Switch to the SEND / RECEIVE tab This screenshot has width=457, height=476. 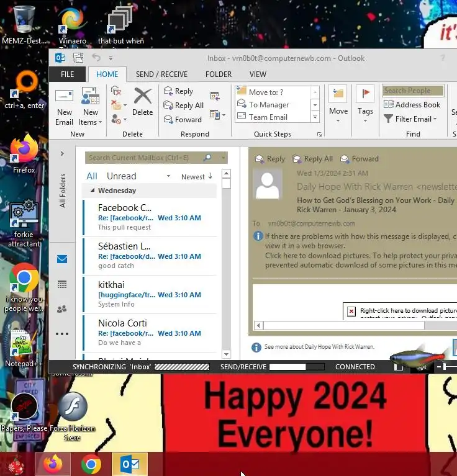tap(161, 74)
